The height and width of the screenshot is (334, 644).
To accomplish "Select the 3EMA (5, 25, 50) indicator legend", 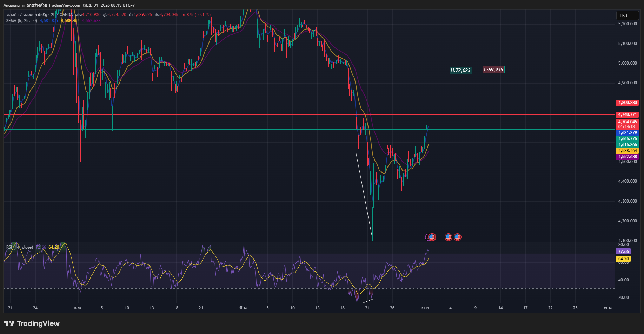I will click(22, 21).
